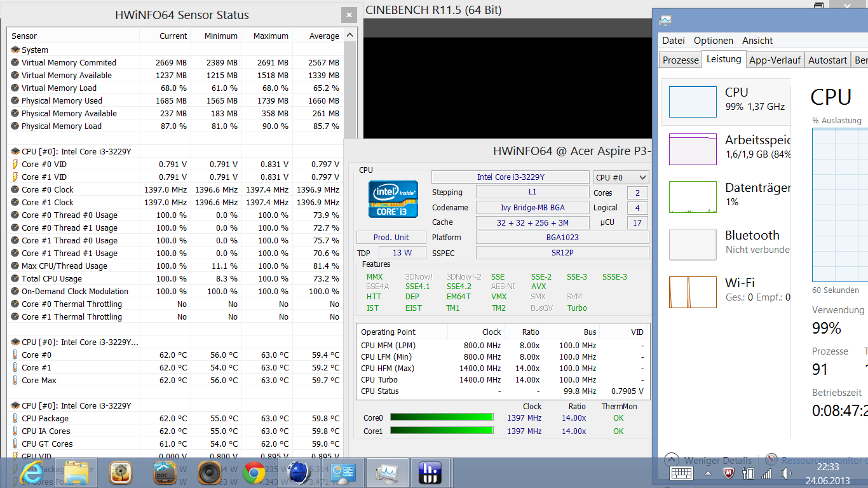Click lightning icon beside Core #1 VID
868x488 pixels.
[15, 177]
